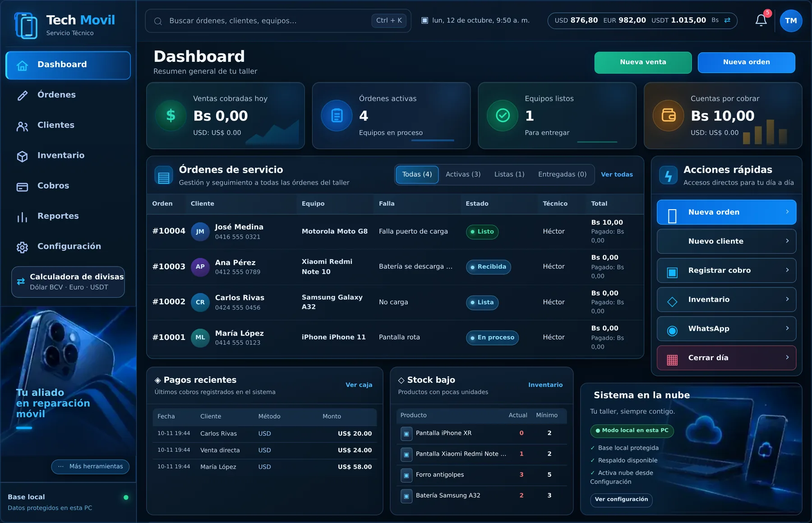Image resolution: width=812 pixels, height=523 pixels.
Task: Select the Todas (4) tab
Action: pyautogui.click(x=417, y=174)
